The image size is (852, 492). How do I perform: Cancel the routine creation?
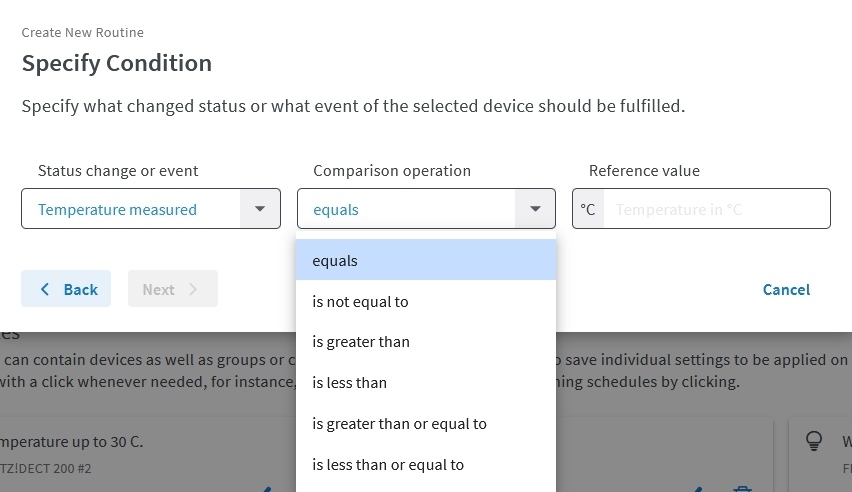pyautogui.click(x=786, y=290)
